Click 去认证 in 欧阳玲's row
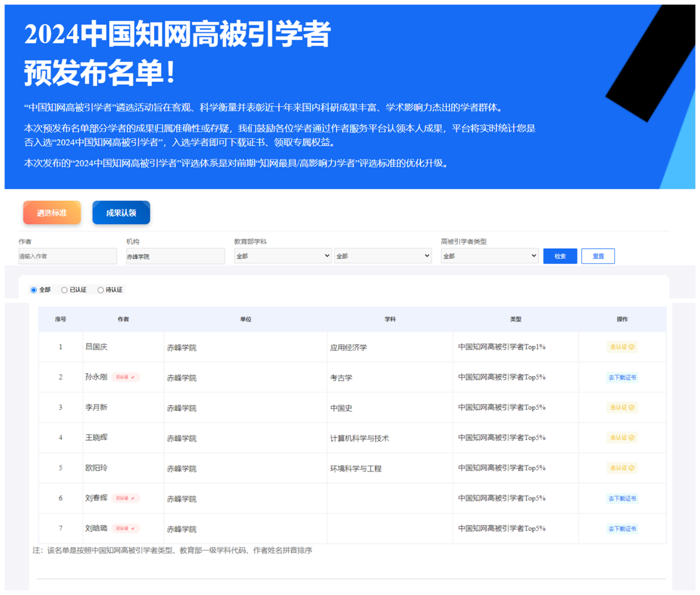 (622, 468)
